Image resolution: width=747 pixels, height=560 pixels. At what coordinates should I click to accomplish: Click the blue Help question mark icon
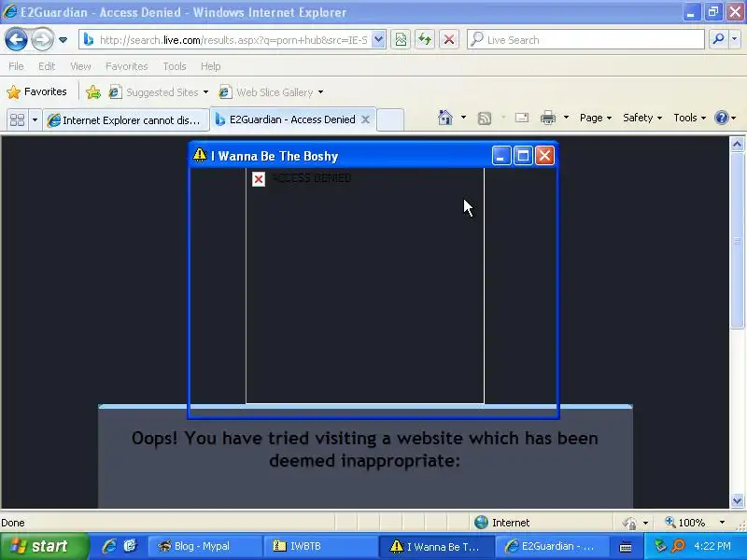point(722,118)
